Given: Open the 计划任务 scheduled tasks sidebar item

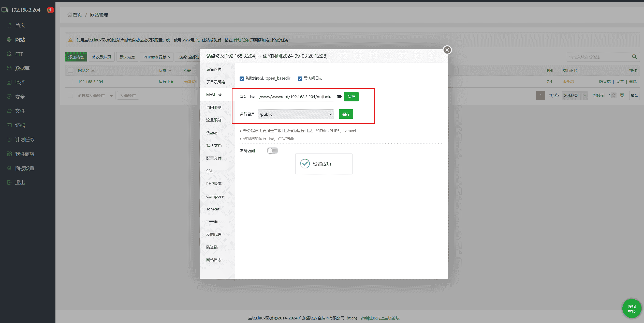Looking at the screenshot, I should pos(24,140).
